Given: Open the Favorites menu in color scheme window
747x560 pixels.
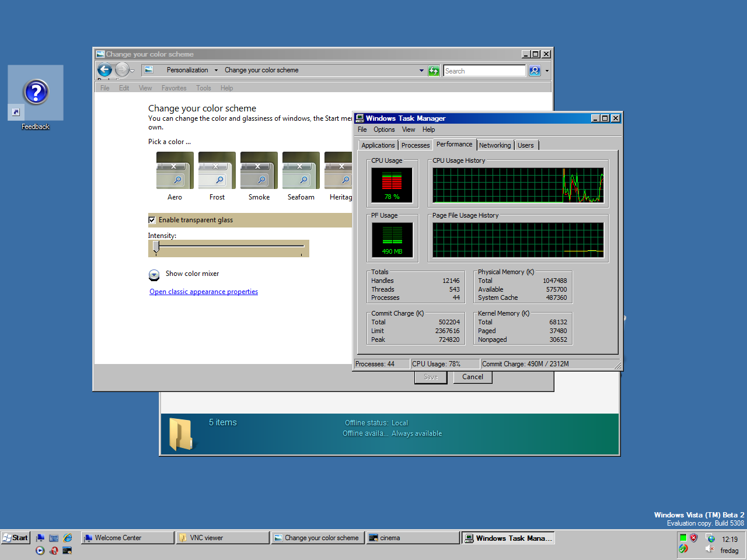Looking at the screenshot, I should (x=174, y=88).
